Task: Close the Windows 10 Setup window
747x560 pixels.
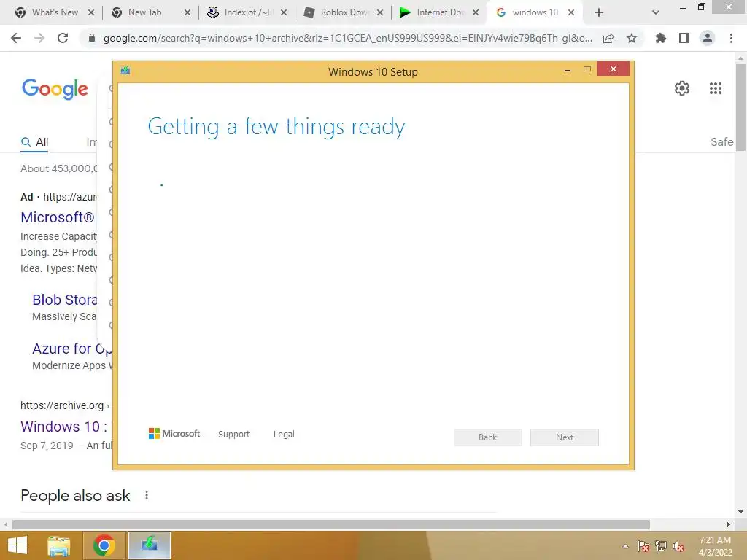Action: click(x=613, y=69)
